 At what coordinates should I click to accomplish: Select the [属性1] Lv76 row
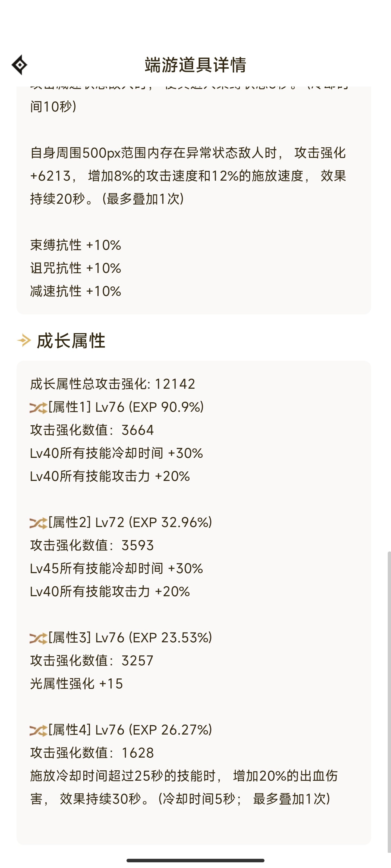click(117, 407)
